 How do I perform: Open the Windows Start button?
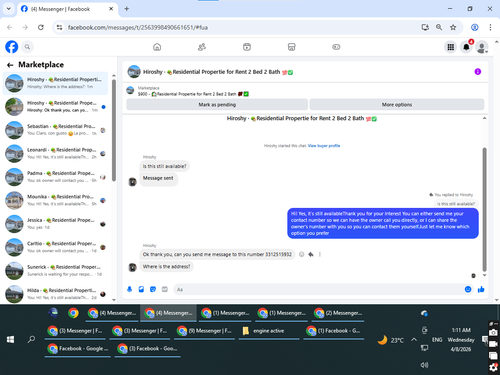(x=10, y=340)
